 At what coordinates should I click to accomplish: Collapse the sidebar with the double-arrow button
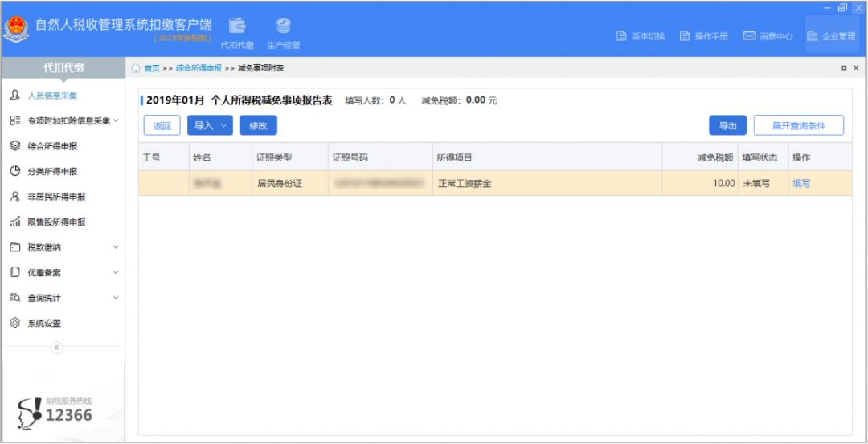point(56,347)
